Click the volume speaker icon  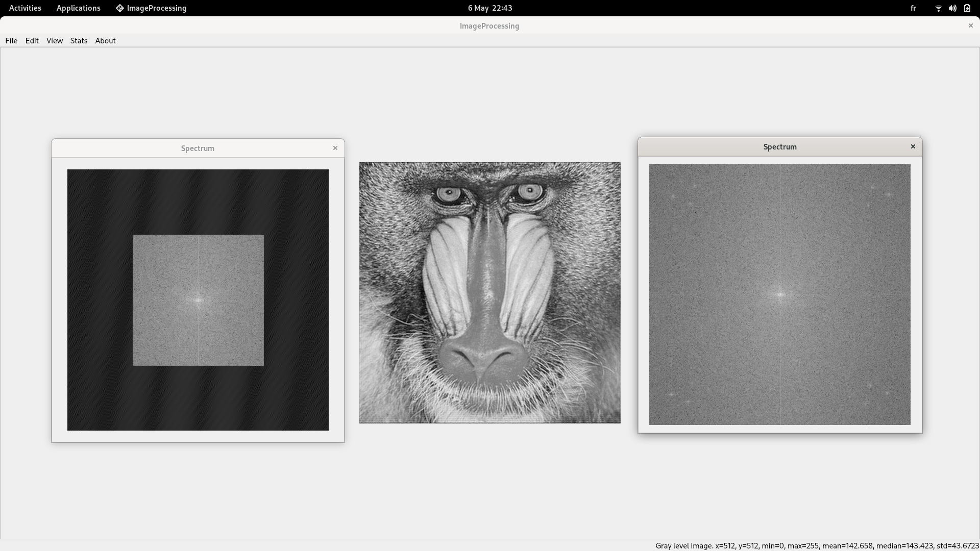click(x=952, y=8)
